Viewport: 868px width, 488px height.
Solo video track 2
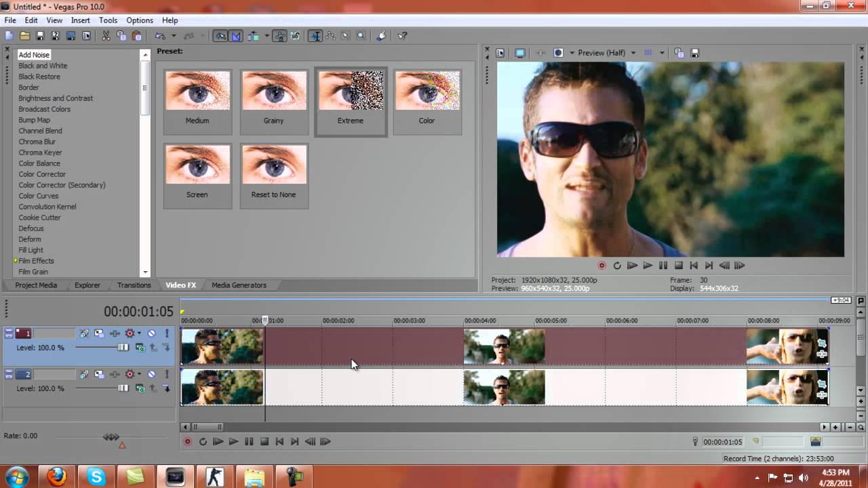166,374
